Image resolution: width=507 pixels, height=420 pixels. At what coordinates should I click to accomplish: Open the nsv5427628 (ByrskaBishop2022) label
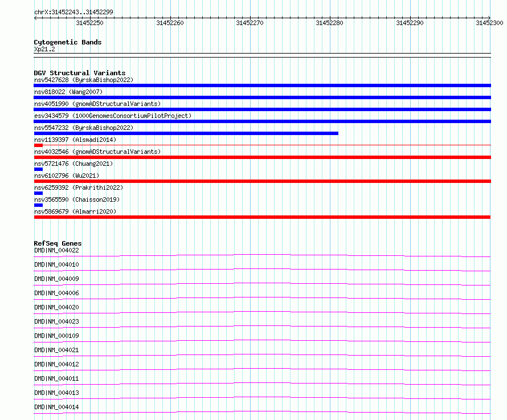coord(84,80)
